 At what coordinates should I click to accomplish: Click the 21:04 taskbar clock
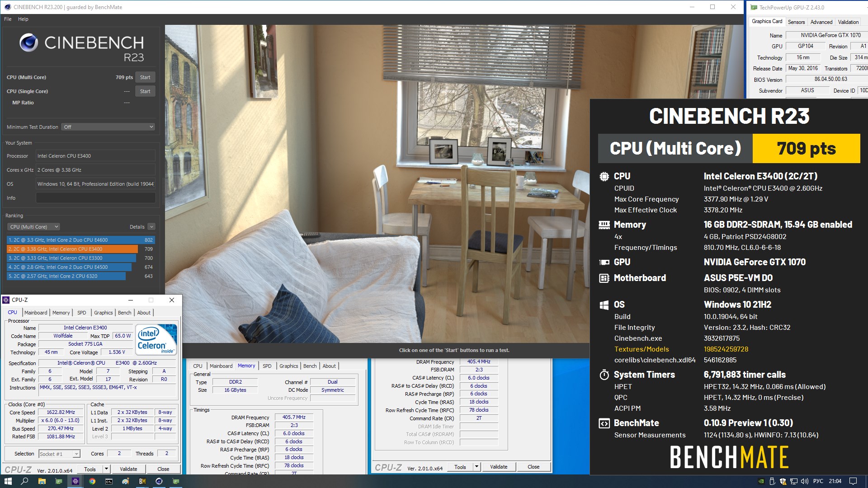(835, 481)
